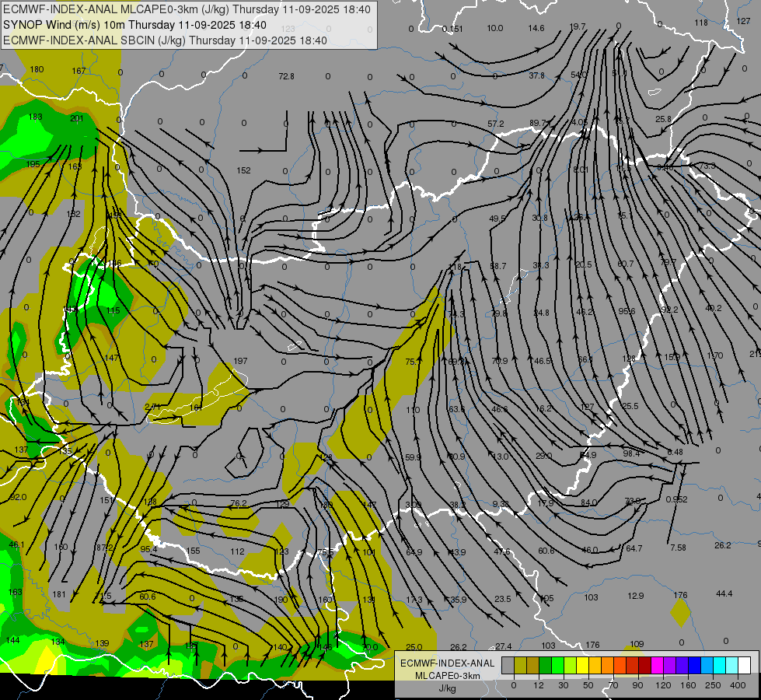This screenshot has width=761, height=700.
Task: Click the map value 19.7
Action: [x=578, y=26]
